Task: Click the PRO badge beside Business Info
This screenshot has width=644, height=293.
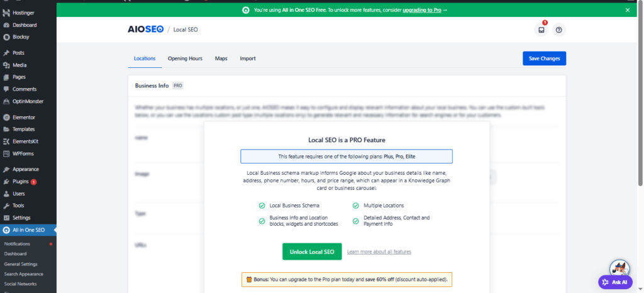Action: click(177, 86)
